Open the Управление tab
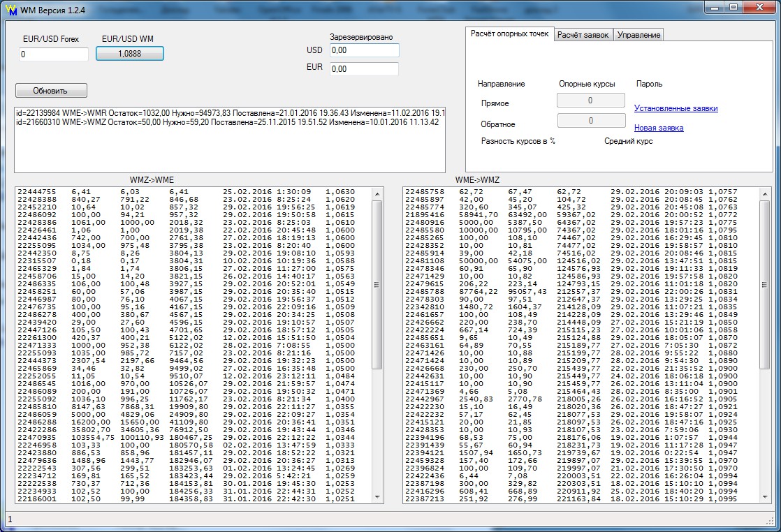781x532 pixels. [638, 35]
